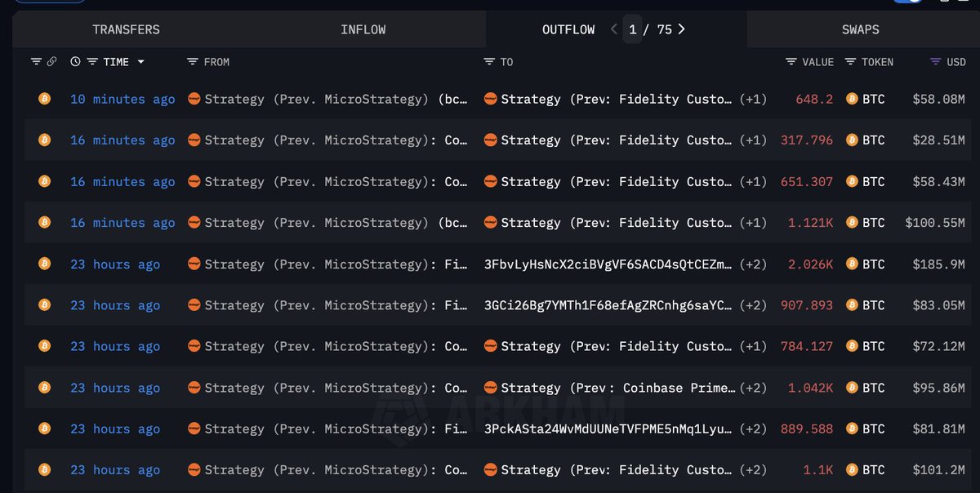Screen dimensions: 980x493
Task: Click the Strategy logo in the TO cell of the $101.2M row
Action: click(491, 469)
